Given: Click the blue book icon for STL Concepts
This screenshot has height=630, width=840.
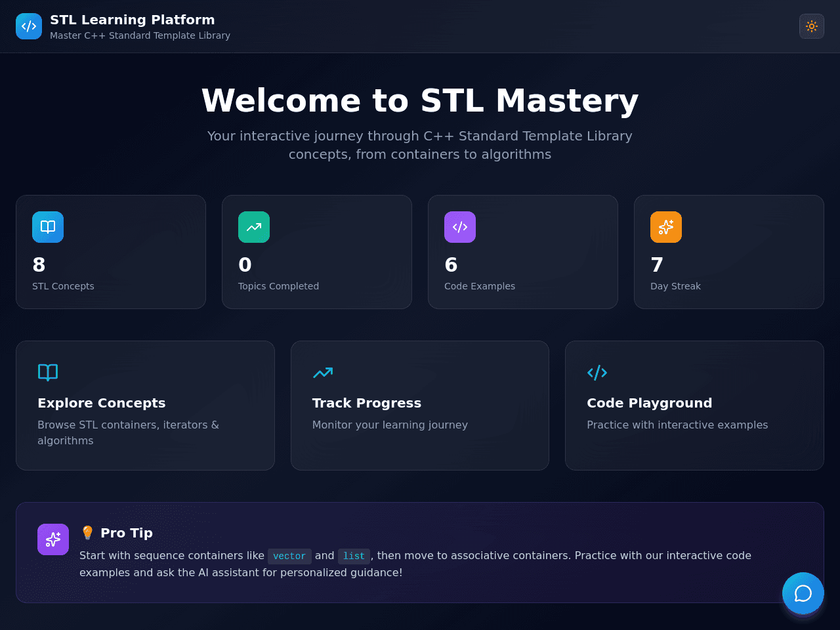Looking at the screenshot, I should (48, 227).
